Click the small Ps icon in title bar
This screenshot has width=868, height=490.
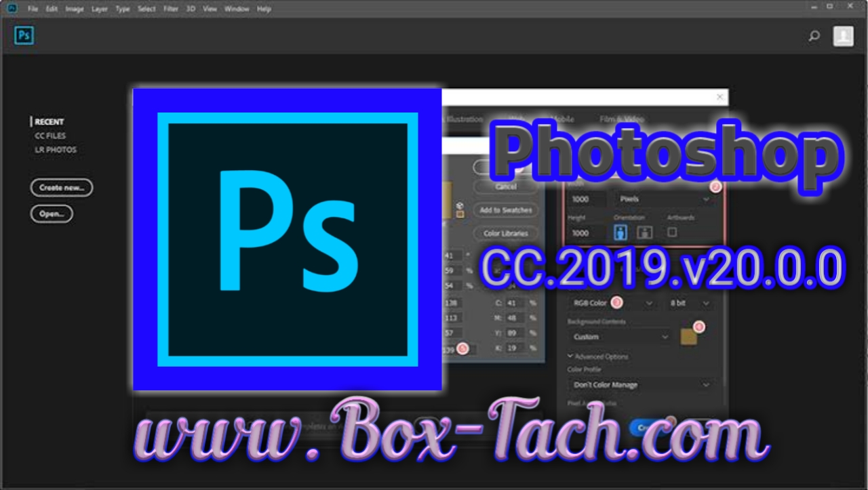pyautogui.click(x=12, y=8)
